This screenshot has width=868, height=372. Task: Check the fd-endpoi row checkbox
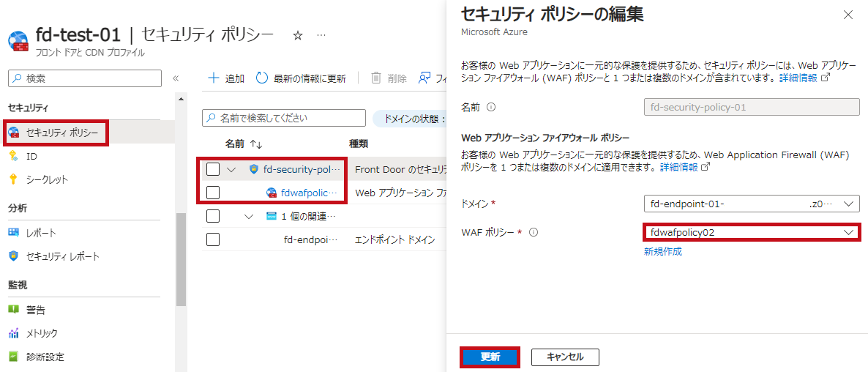pyautogui.click(x=213, y=239)
